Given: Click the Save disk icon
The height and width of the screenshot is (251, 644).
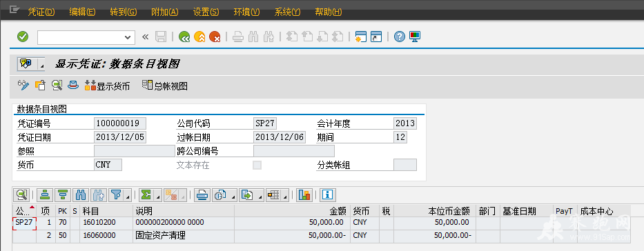Looking at the screenshot, I should (161, 37).
